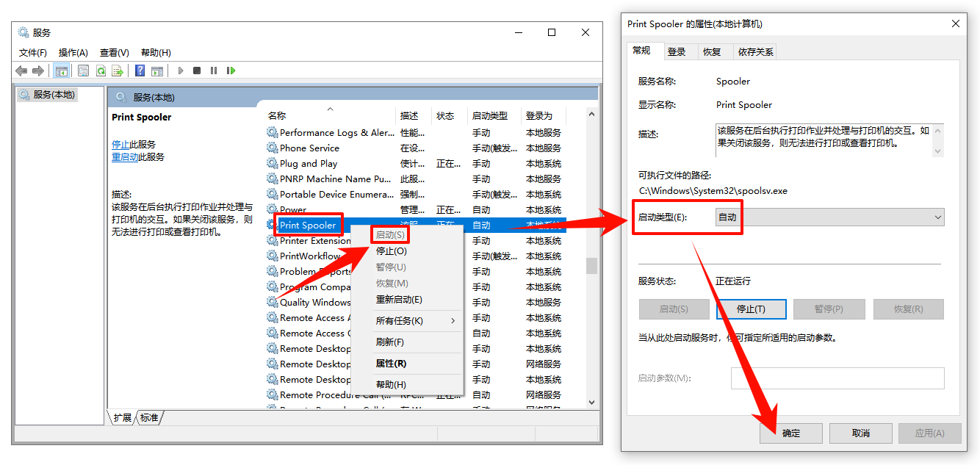Select the Power service row name
Image resolution: width=980 pixels, height=465 pixels.
click(293, 209)
